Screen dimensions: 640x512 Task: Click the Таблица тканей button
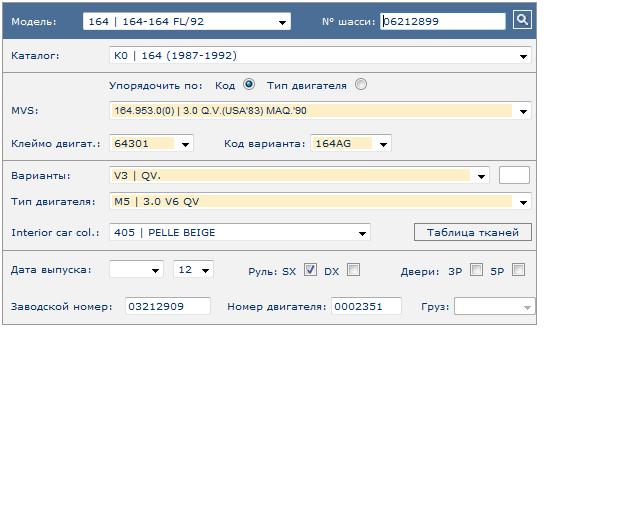point(473,232)
